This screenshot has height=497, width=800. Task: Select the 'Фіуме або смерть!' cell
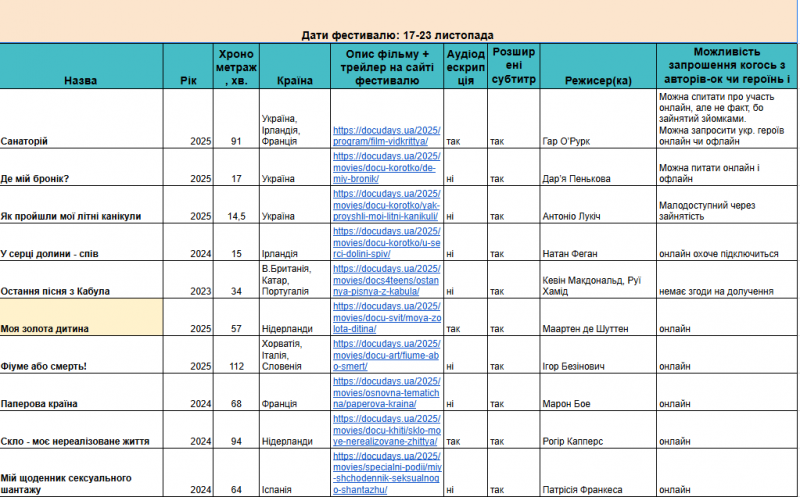(x=81, y=355)
